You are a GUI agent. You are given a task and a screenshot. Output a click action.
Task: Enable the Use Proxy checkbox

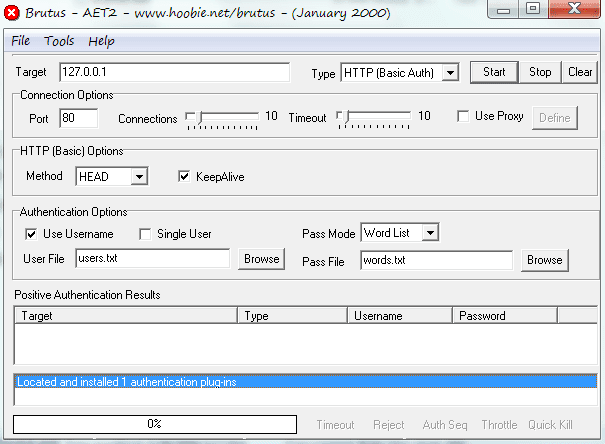[463, 116]
